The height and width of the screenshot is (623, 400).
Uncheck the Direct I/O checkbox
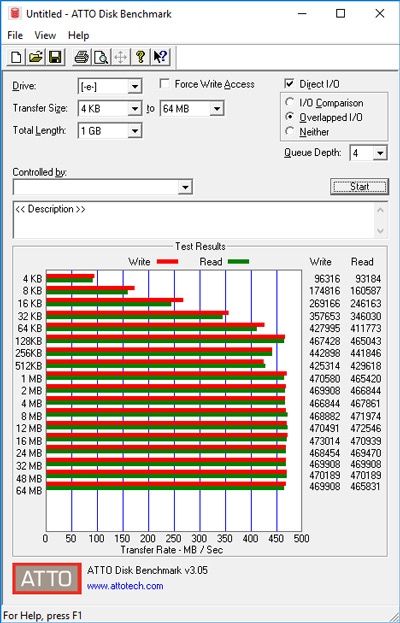289,84
